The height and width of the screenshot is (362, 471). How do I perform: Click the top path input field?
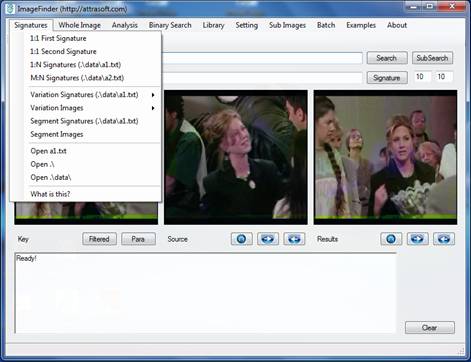point(262,58)
